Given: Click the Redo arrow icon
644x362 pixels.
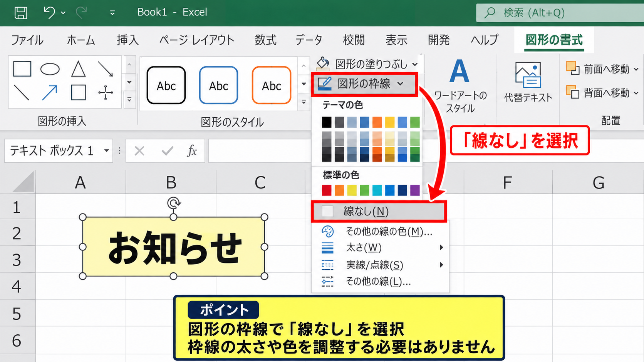Looking at the screenshot, I should [x=81, y=12].
